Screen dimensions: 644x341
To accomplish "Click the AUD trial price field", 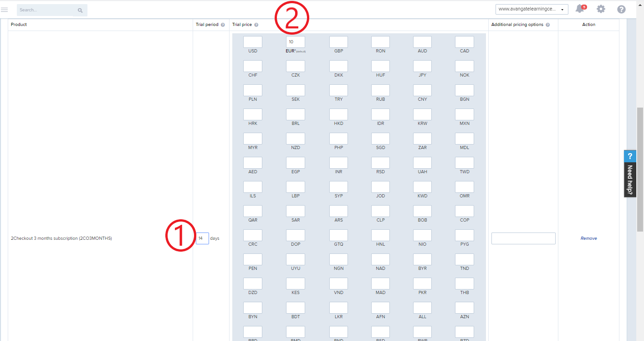I will click(423, 42).
